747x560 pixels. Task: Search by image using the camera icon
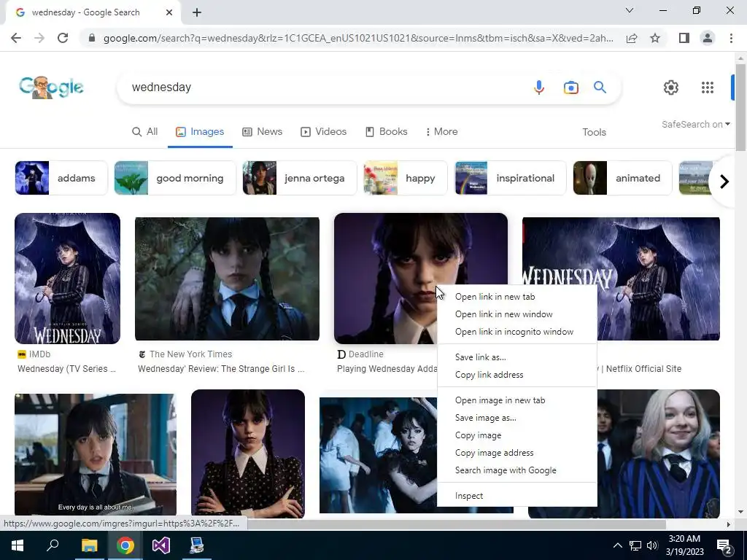click(570, 87)
